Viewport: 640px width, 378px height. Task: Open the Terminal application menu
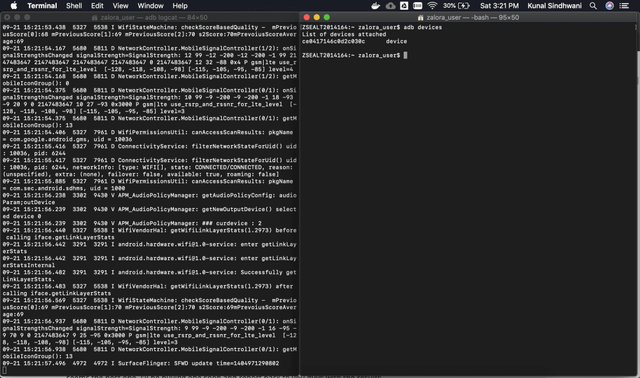pyautogui.click(x=42, y=6)
